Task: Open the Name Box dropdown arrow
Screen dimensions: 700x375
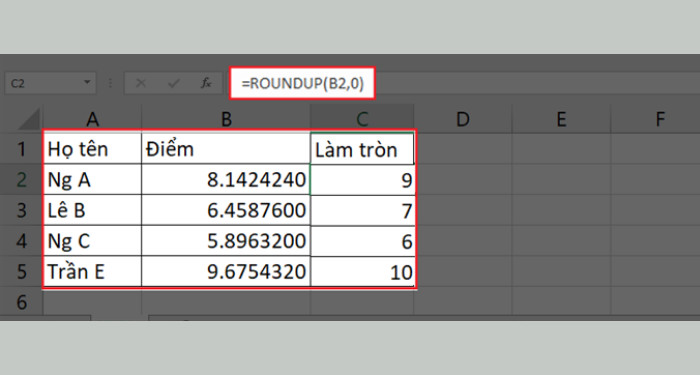Action: (87, 83)
